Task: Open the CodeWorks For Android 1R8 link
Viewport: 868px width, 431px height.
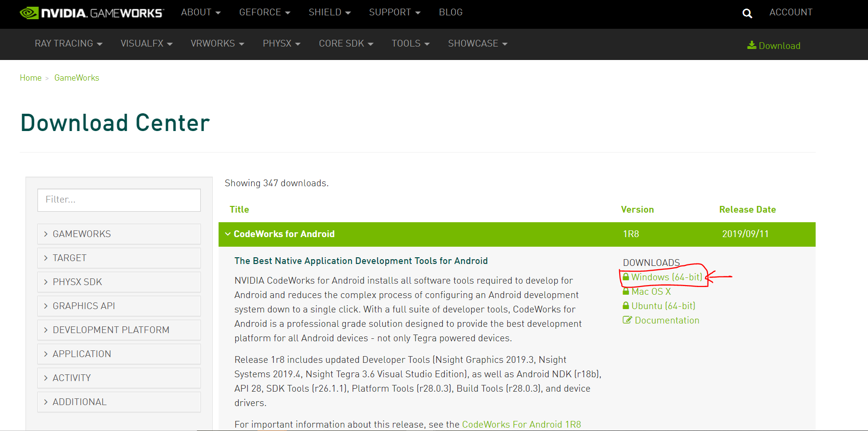Action: (x=522, y=425)
